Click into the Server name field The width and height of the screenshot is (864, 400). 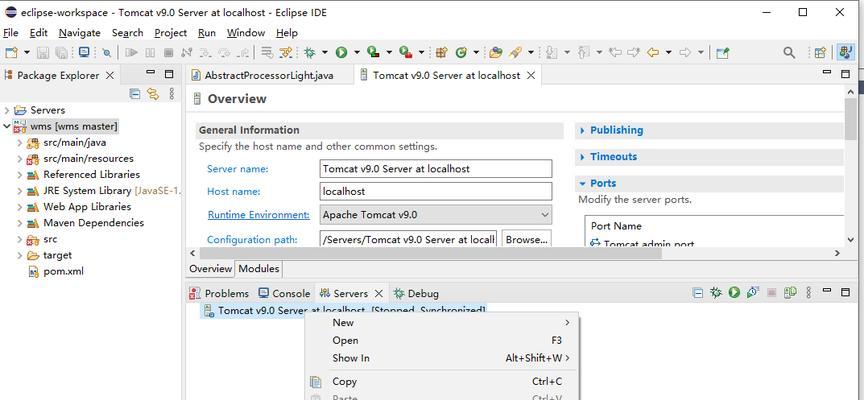pos(436,169)
